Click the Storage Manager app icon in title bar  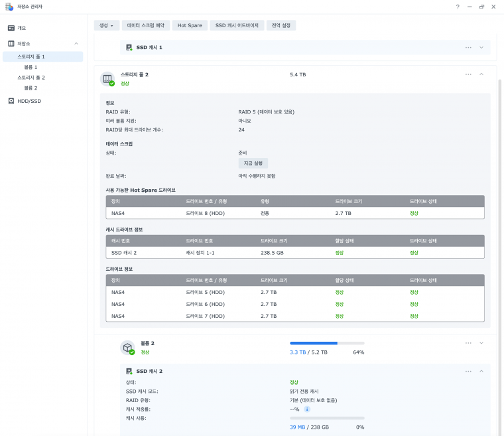pyautogui.click(x=9, y=7)
